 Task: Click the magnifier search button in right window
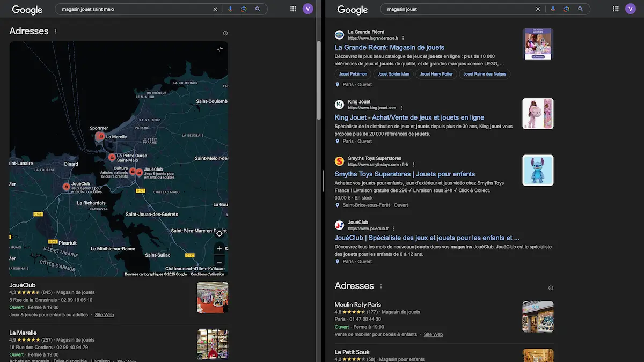pos(580,9)
